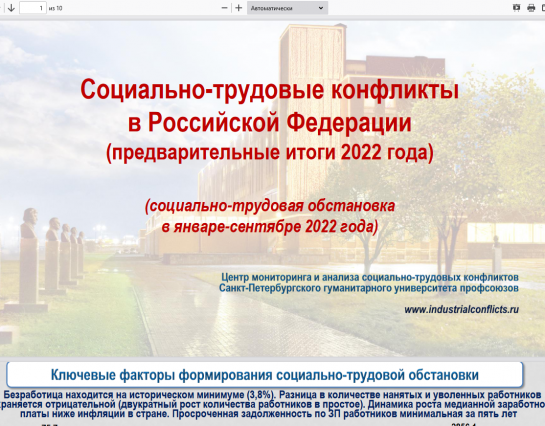Screen dimensions: 545x426
Task: Click the italic '(социально-трудовая обстановка' line
Action: click(270, 206)
